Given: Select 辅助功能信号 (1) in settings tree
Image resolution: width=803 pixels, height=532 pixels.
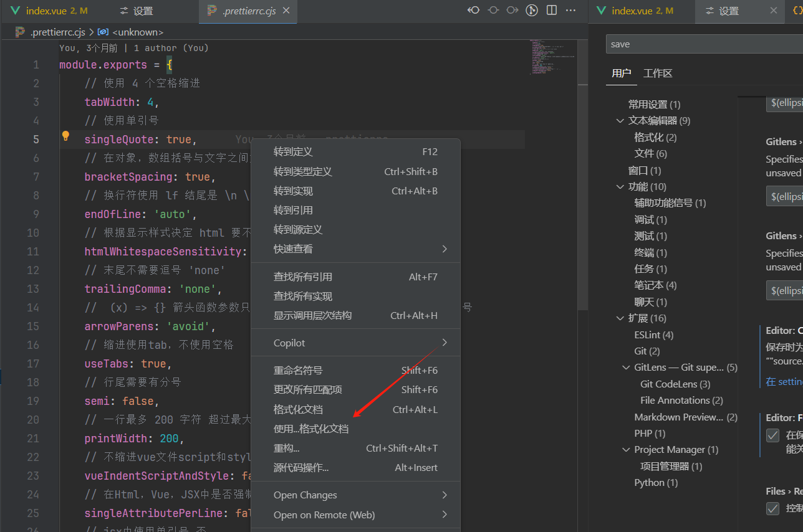Looking at the screenshot, I should (670, 202).
